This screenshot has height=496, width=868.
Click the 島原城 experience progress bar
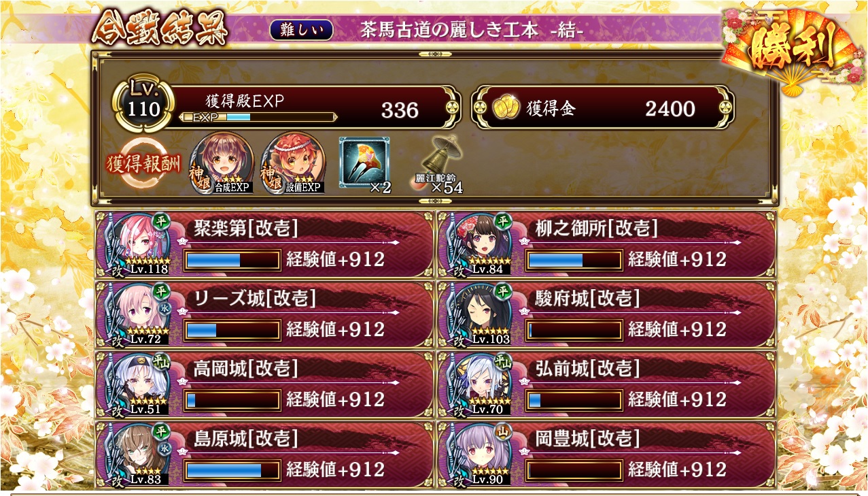click(x=232, y=470)
